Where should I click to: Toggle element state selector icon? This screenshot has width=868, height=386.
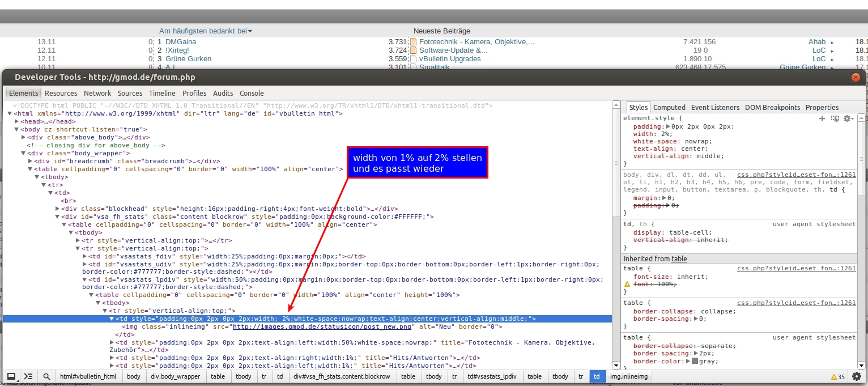835,118
